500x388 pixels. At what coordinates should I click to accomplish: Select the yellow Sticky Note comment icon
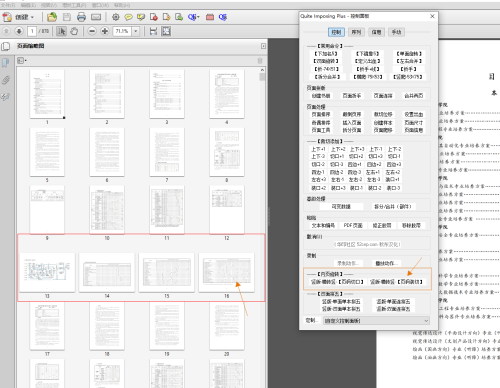[128, 17]
